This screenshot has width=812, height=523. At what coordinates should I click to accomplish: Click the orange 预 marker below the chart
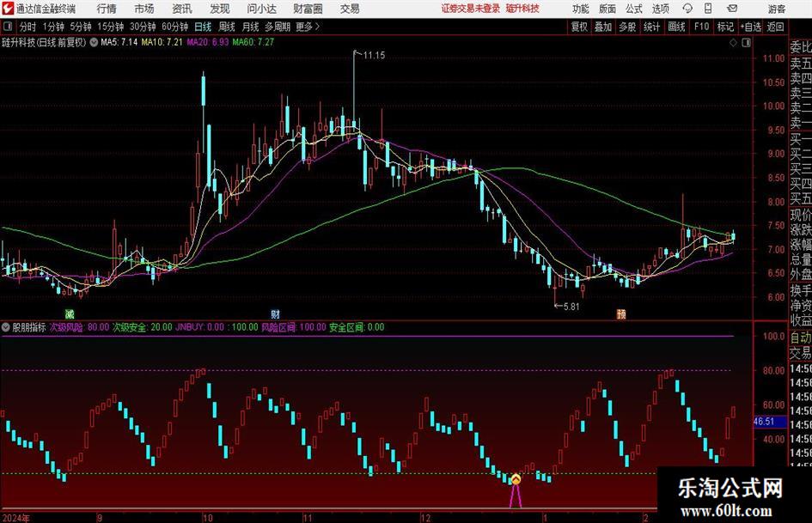[x=621, y=313]
